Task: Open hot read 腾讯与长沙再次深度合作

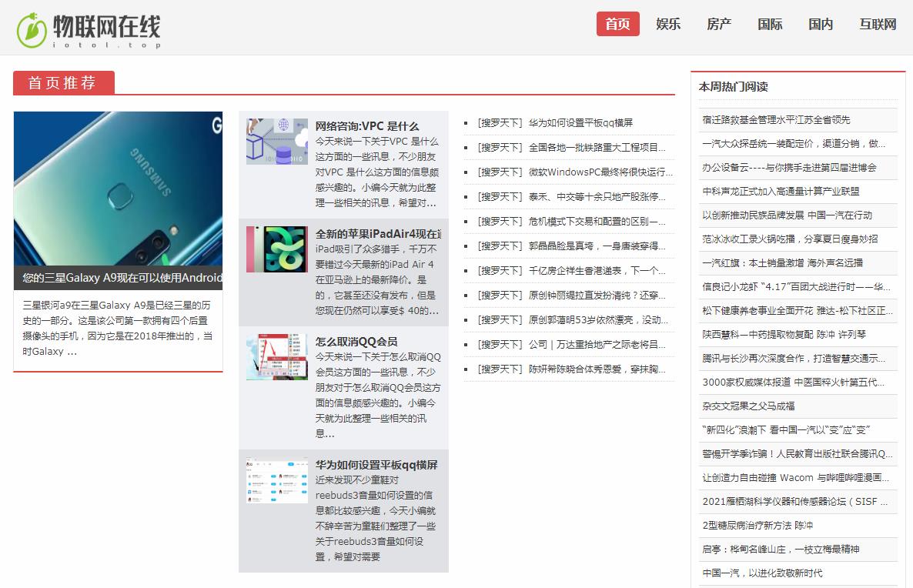Action: tap(794, 359)
